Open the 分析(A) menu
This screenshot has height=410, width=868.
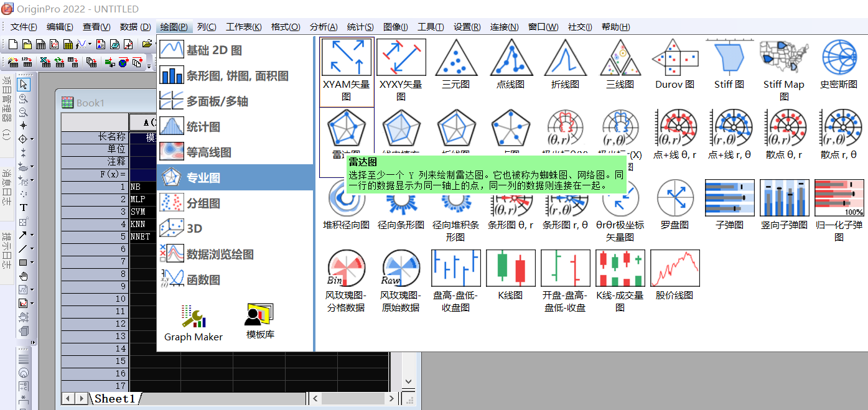pyautogui.click(x=324, y=27)
